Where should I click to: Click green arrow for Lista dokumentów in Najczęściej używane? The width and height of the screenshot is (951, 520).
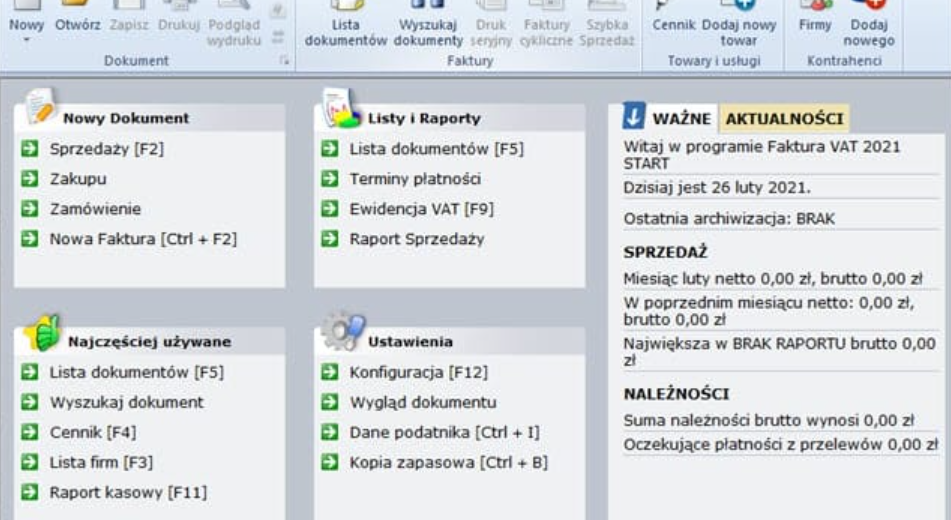point(30,371)
